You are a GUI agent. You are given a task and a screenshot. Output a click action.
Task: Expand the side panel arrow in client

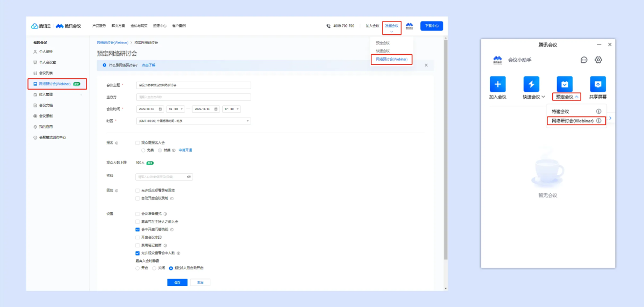coord(610,118)
